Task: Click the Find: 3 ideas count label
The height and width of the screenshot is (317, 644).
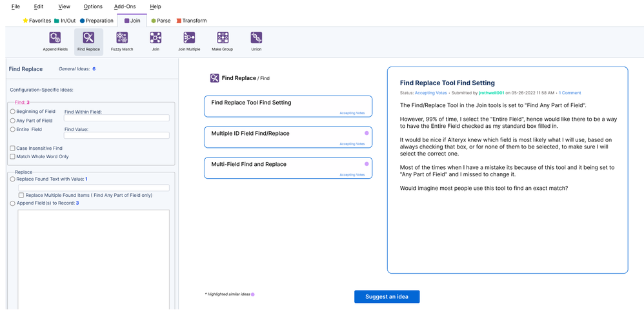Action: [x=22, y=103]
